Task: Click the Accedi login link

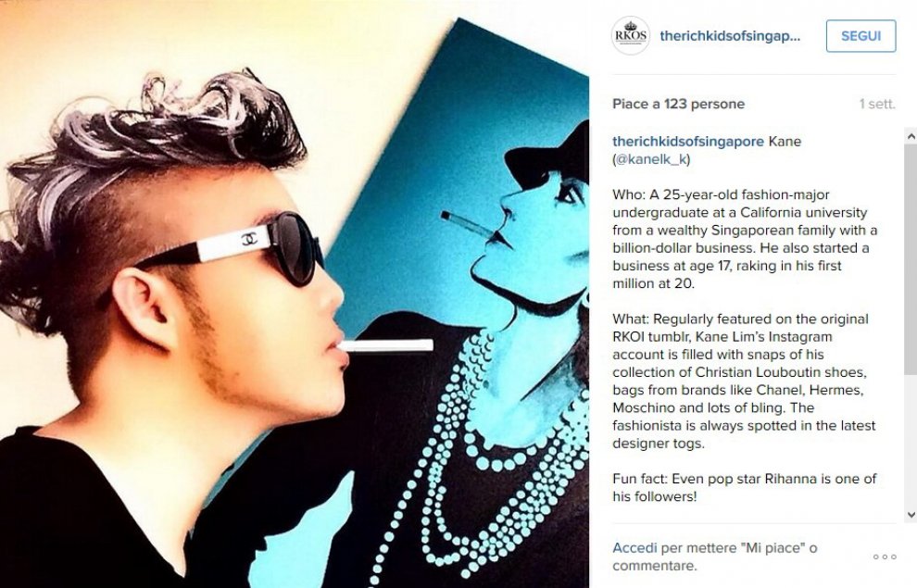Action: point(635,547)
